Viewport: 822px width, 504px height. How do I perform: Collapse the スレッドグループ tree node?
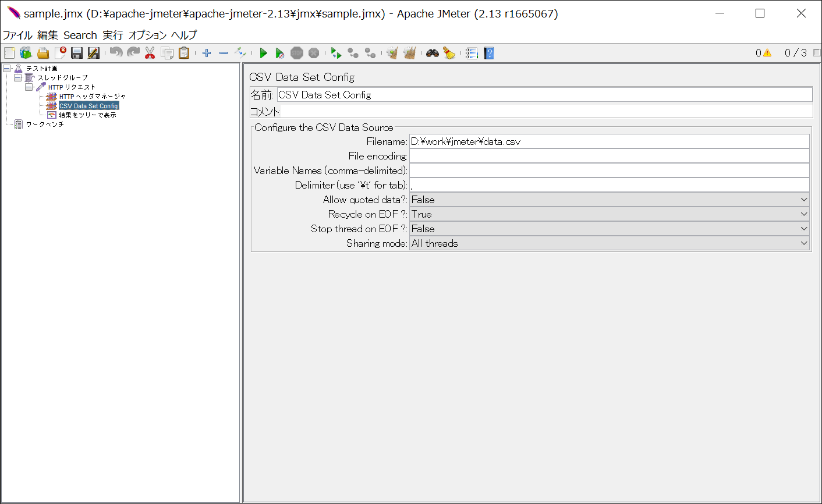click(x=18, y=77)
